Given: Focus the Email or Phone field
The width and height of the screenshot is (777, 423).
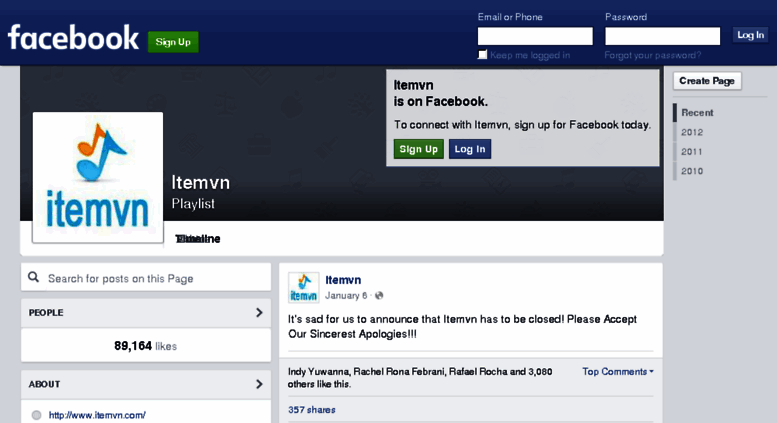Looking at the screenshot, I should (x=535, y=36).
